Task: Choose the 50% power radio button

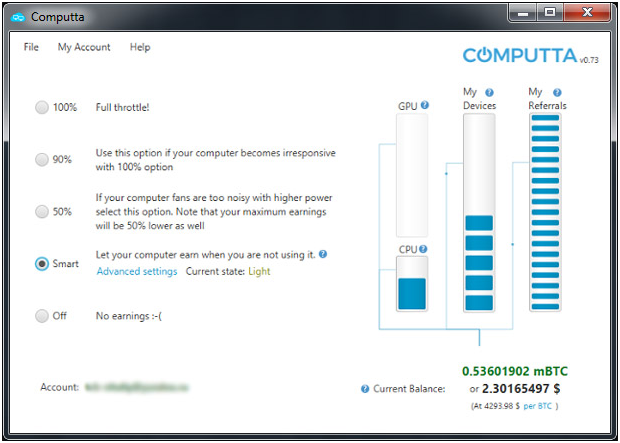Action: (42, 212)
